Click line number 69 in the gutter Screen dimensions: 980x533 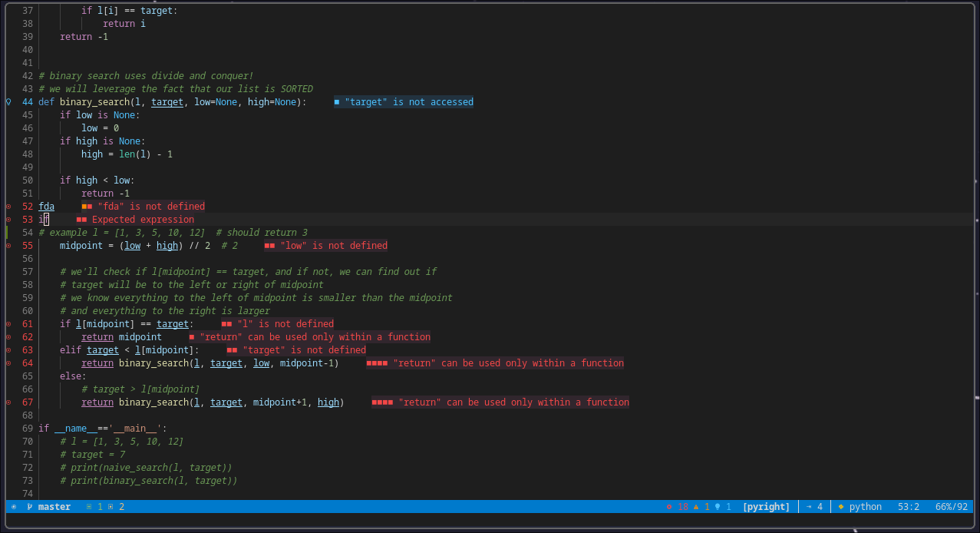[x=28, y=429]
